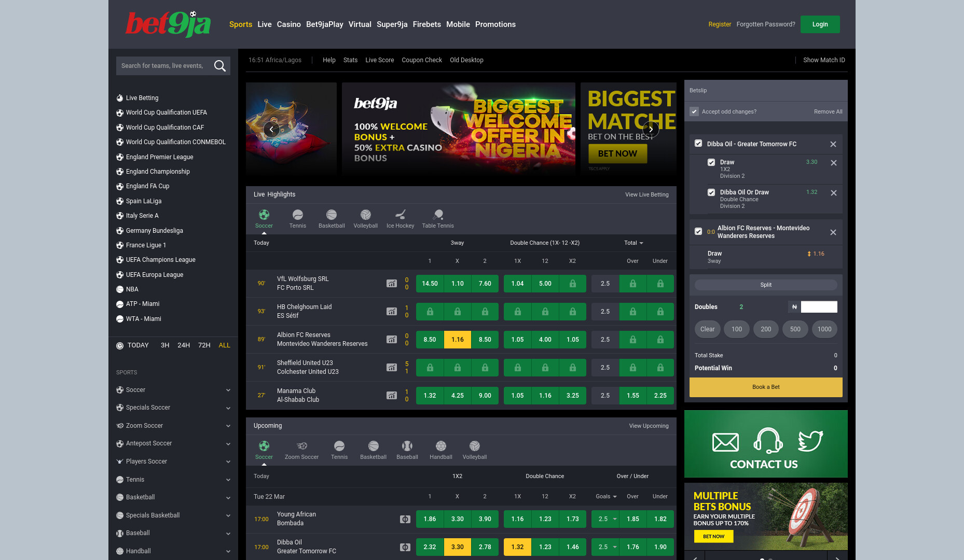Click Doubles stake input field
The width and height of the screenshot is (964, 560).
tap(819, 307)
